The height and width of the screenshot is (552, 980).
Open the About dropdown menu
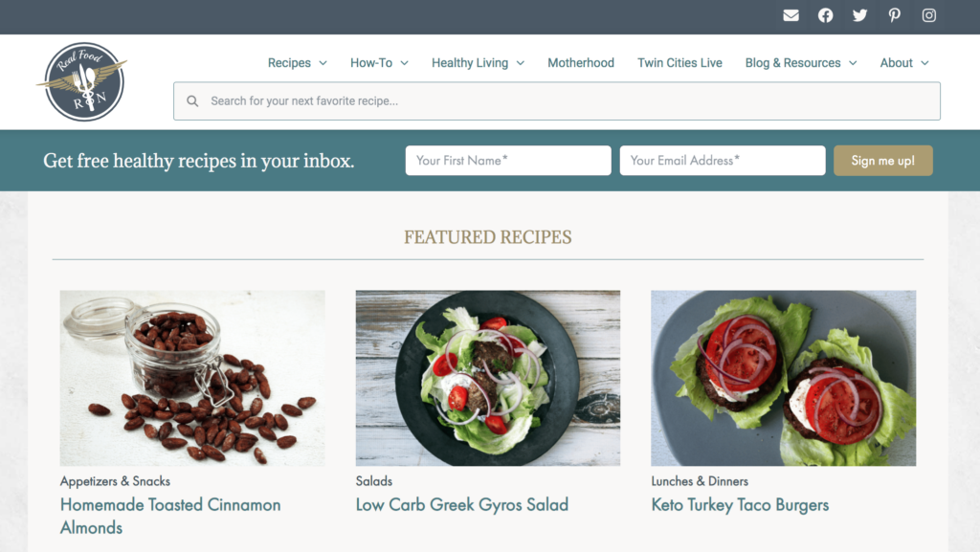tap(904, 63)
